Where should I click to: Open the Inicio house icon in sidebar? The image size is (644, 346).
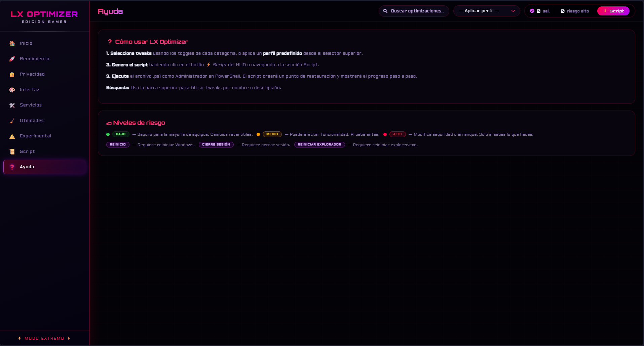click(x=12, y=43)
